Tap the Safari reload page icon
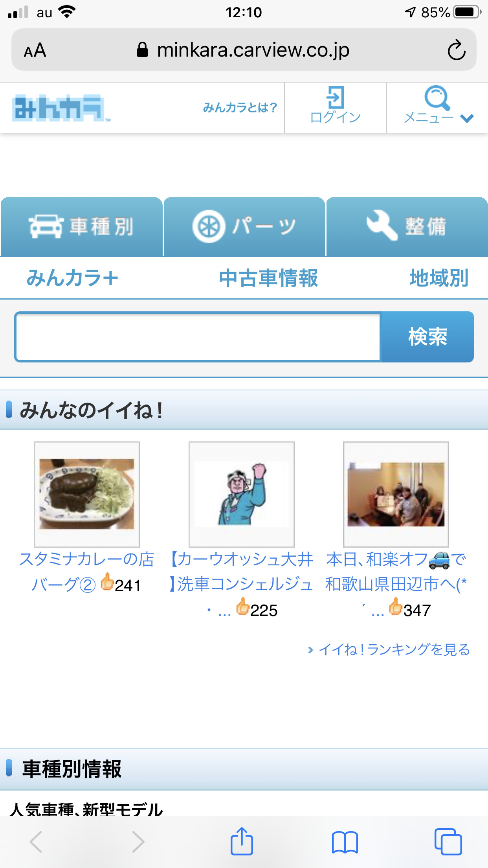The height and width of the screenshot is (868, 488). point(456,50)
